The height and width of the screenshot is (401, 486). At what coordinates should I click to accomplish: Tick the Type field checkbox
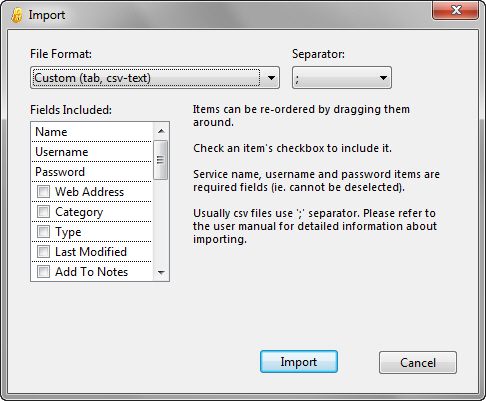coord(43,232)
